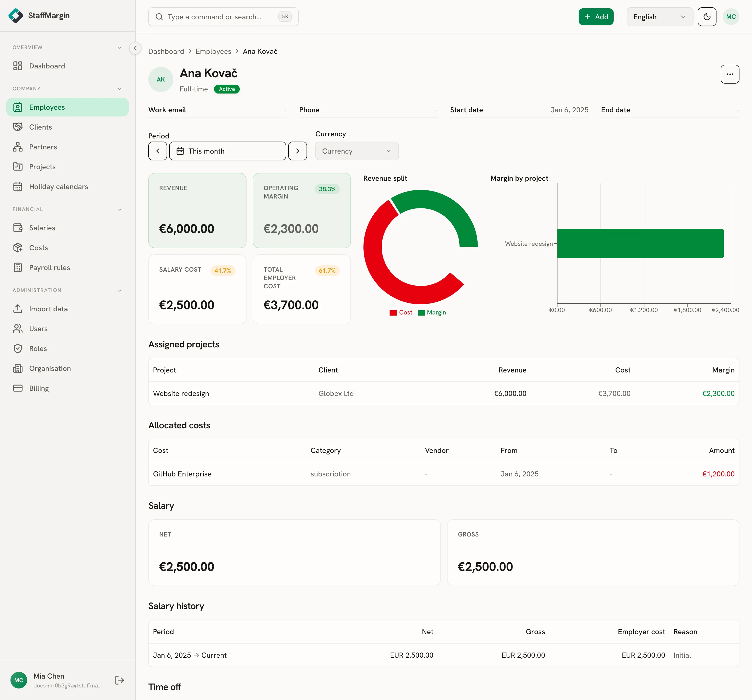Image resolution: width=752 pixels, height=700 pixels.
Task: Click the green Add button
Action: tap(596, 17)
